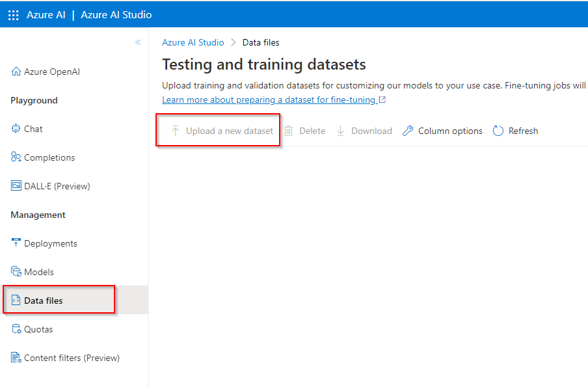The image size is (588, 389).
Task: Open the fine-tuning dataset preparation guide
Action: tap(270, 100)
